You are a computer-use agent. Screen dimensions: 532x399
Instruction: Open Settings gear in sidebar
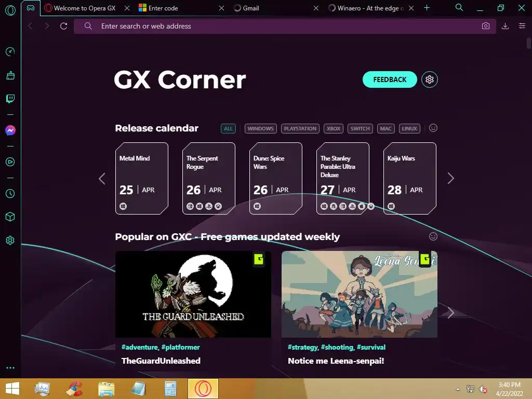pos(10,240)
